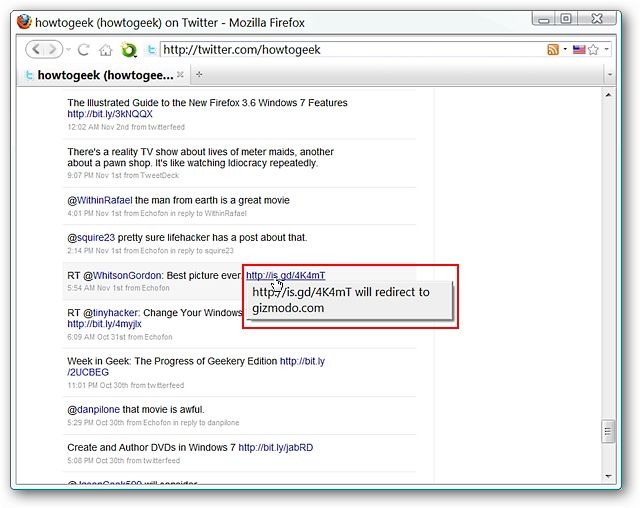This screenshot has width=640, height=508.
Task: Open the http://is.gd/4K4mT link
Action: tap(285, 275)
